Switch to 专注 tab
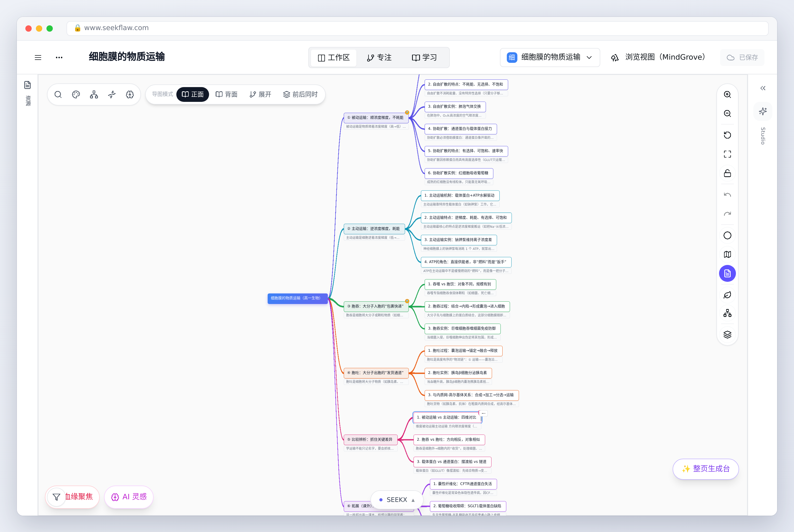Viewport: 794px width, 532px height. tap(379, 58)
